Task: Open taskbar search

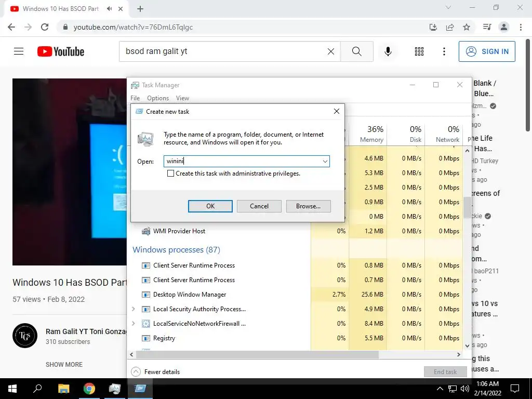Action: 37,389
